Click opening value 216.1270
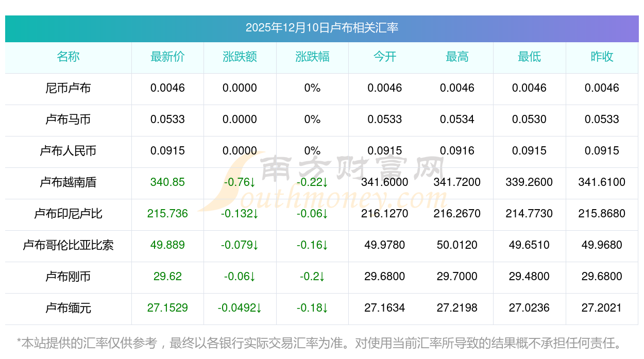Image resolution: width=644 pixels, height=359 pixels. (385, 214)
